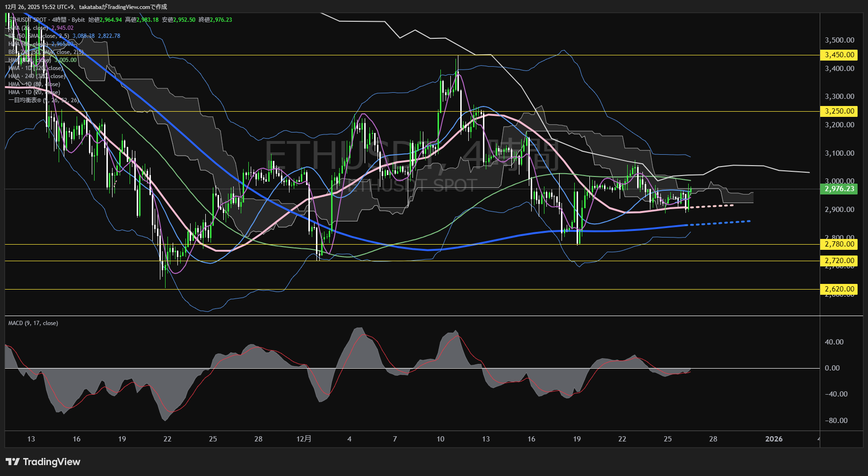Click the yellow 3,450.00 price label
The width and height of the screenshot is (868, 476).
coord(839,55)
